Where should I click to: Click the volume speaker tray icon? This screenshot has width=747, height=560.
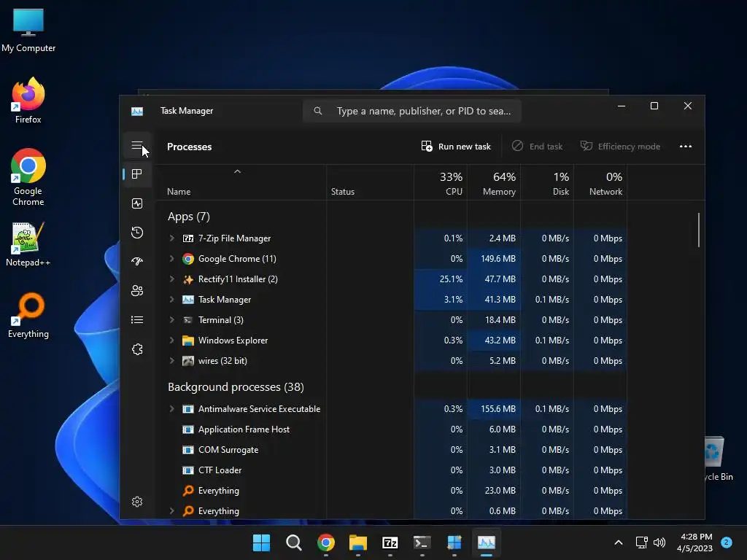click(659, 542)
